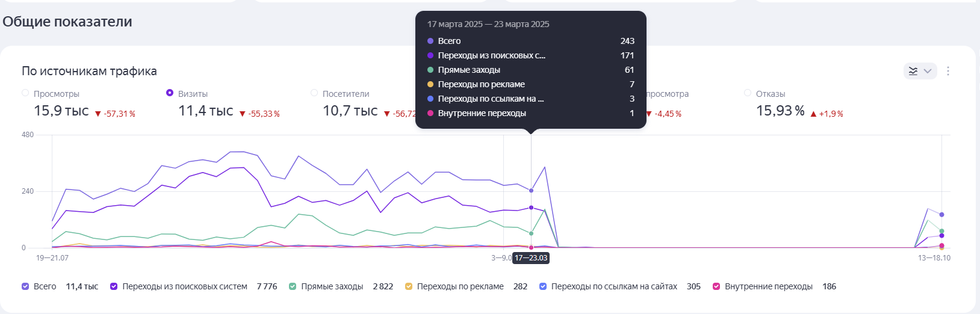
Task: Click the 282 ad visits total
Action: point(520,286)
